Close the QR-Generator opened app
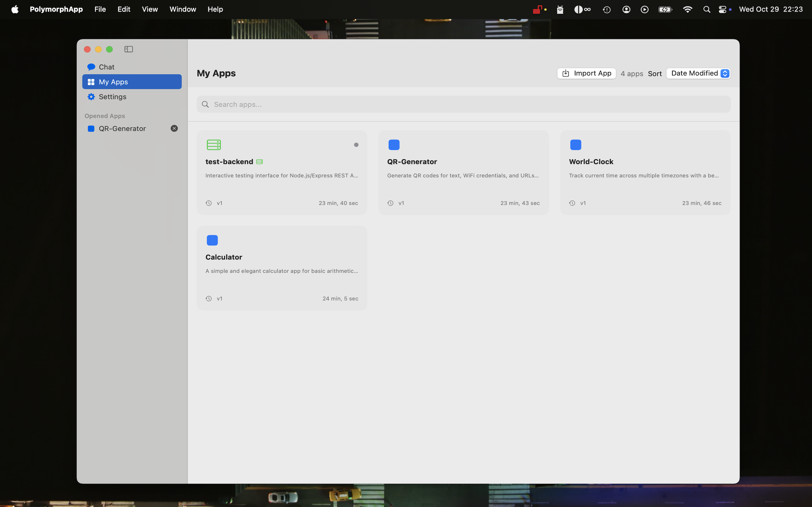Screen dimensions: 812x507 pos(174,128)
